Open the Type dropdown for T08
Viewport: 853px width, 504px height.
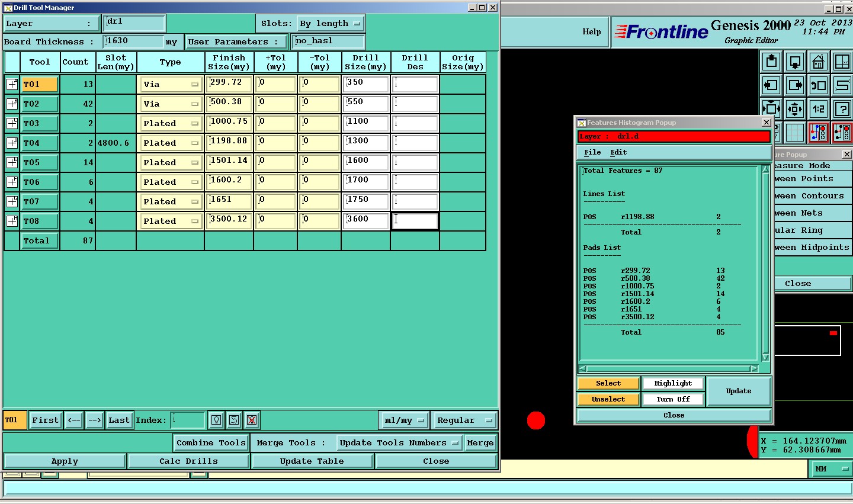pyautogui.click(x=171, y=221)
